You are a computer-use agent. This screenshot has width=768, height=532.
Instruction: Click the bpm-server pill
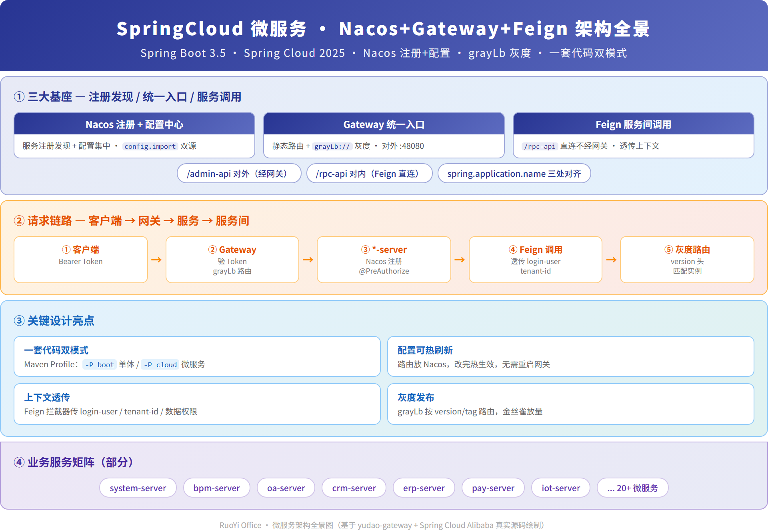tap(217, 488)
